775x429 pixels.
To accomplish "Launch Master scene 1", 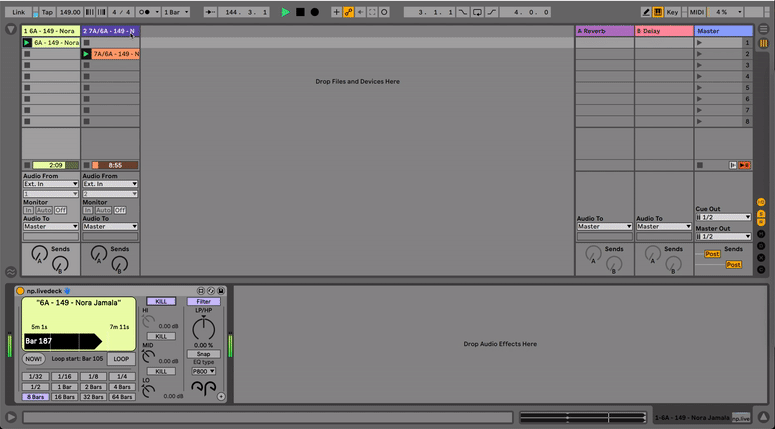I will [699, 43].
